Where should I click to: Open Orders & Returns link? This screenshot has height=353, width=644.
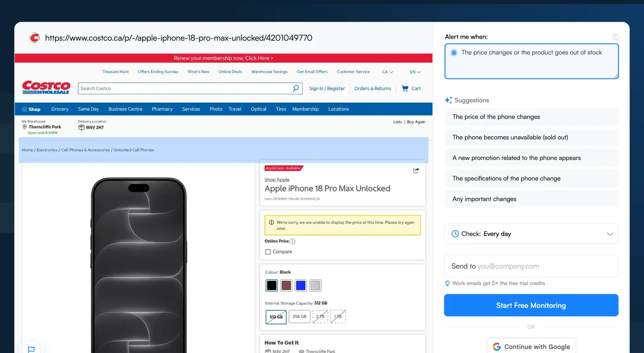(373, 88)
